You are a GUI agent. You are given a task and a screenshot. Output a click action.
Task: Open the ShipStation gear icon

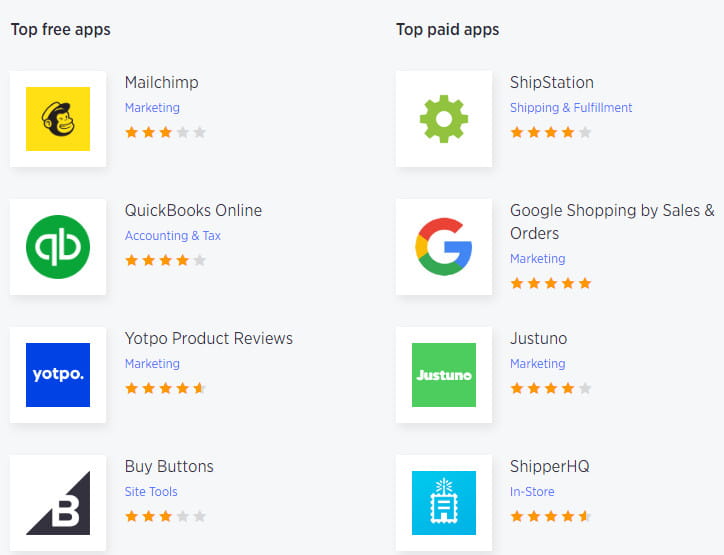(444, 119)
